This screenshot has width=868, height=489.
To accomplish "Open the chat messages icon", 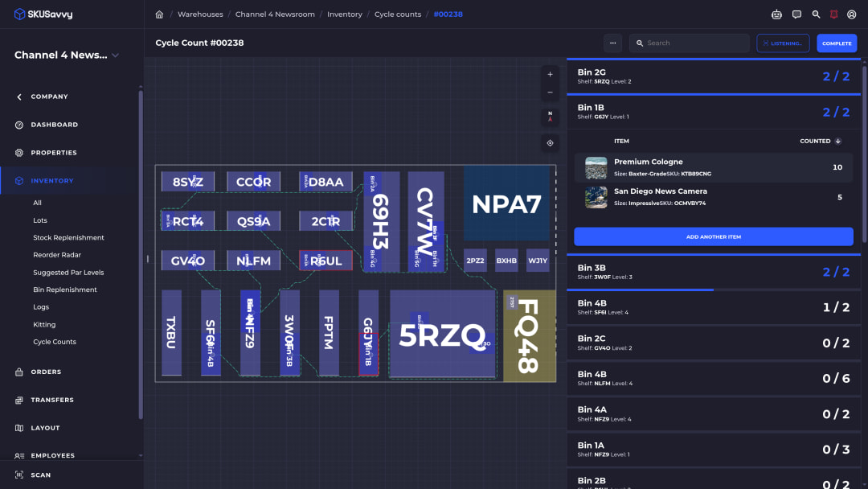I will tap(796, 14).
